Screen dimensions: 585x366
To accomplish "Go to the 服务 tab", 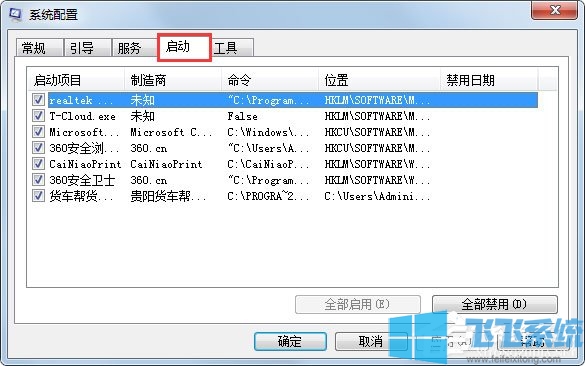I will [135, 48].
